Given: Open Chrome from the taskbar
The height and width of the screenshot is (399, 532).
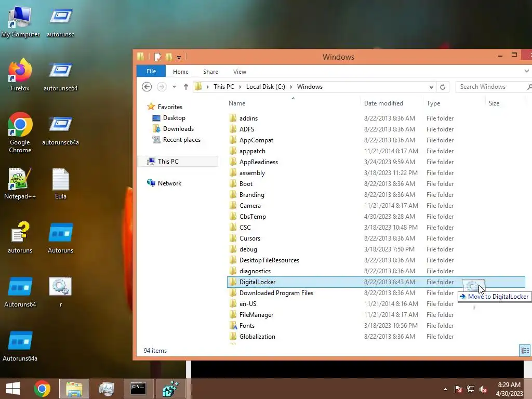Looking at the screenshot, I should [42, 389].
